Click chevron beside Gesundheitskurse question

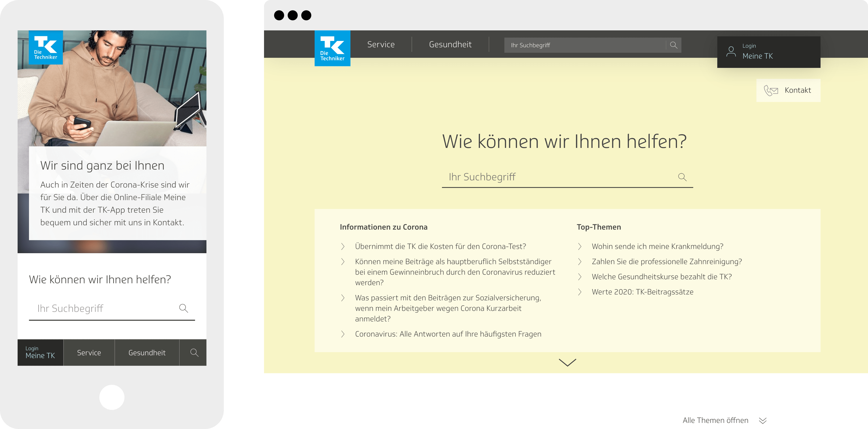click(580, 277)
